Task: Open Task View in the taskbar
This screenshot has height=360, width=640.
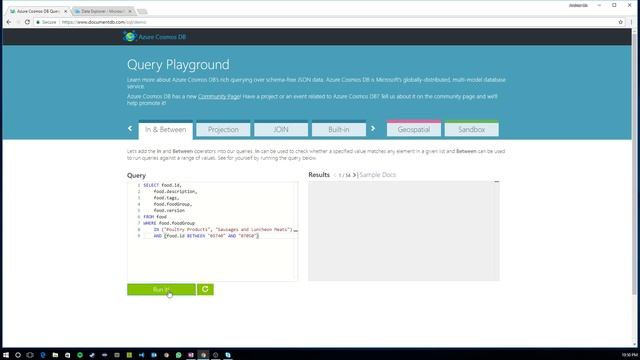Action: tap(30, 355)
